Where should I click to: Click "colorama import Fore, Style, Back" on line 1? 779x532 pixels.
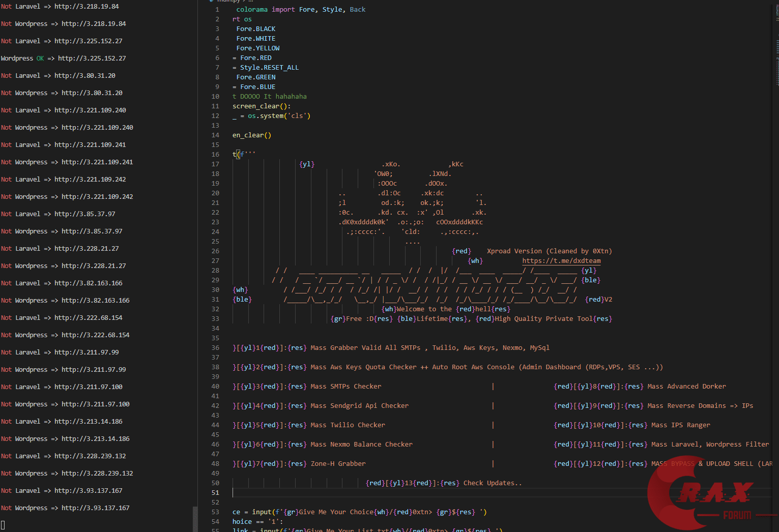[x=301, y=10]
